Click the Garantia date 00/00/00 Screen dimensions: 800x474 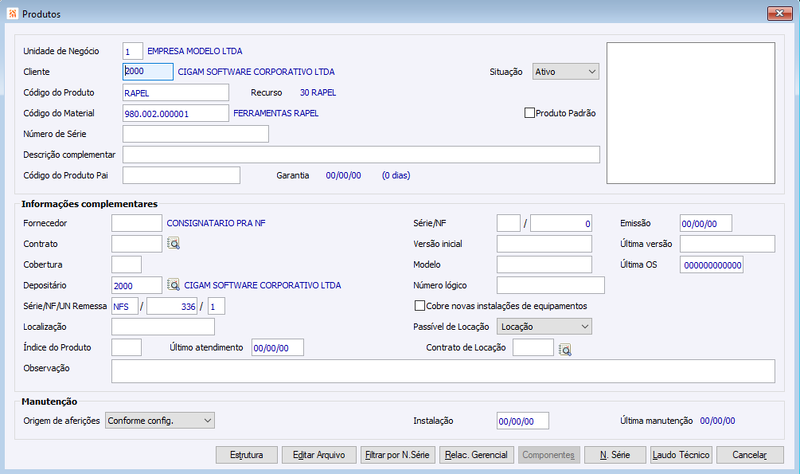(x=343, y=175)
